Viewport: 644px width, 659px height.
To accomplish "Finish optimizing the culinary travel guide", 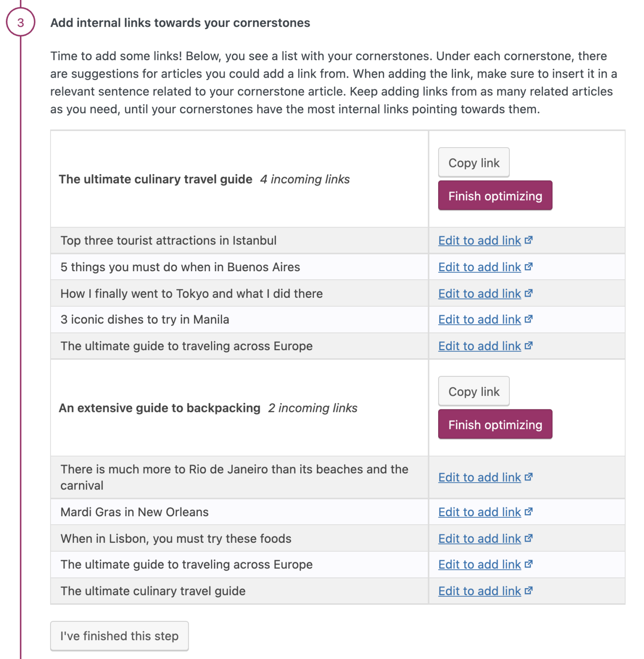I will 495,196.
